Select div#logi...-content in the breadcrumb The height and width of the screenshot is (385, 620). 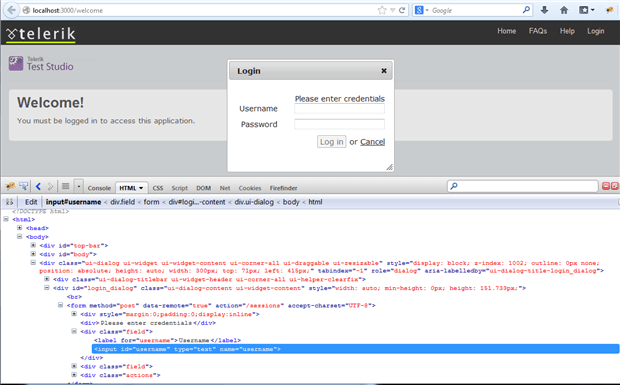click(197, 202)
